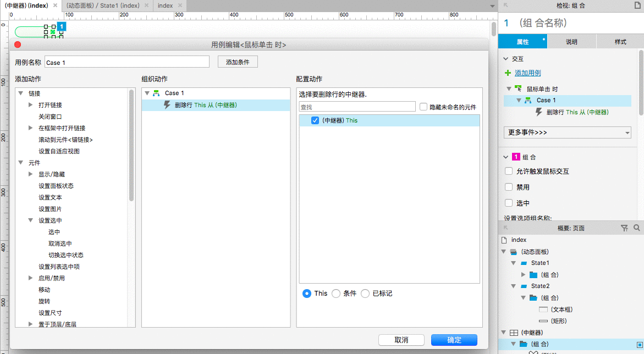Click the 添加动作 list scrollbar
Screen dimensions: 644x354
tap(131, 145)
